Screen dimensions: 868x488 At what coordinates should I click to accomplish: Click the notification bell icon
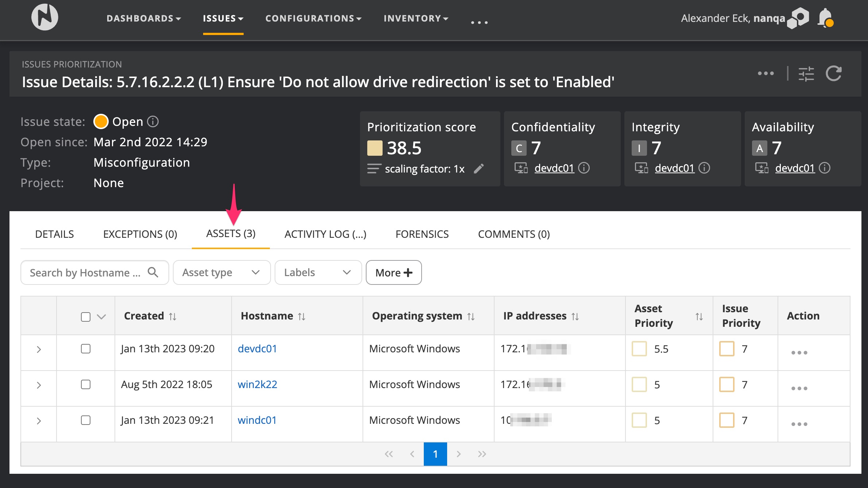point(825,18)
